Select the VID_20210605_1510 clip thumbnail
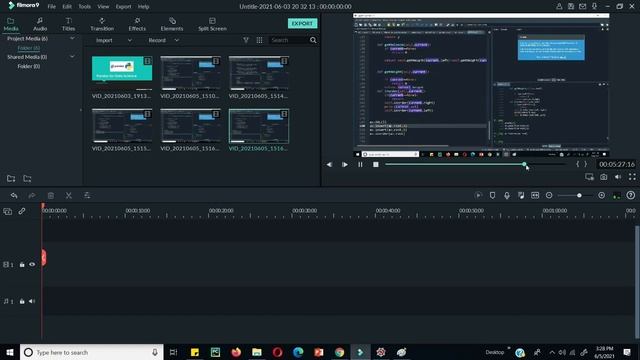 click(x=191, y=73)
